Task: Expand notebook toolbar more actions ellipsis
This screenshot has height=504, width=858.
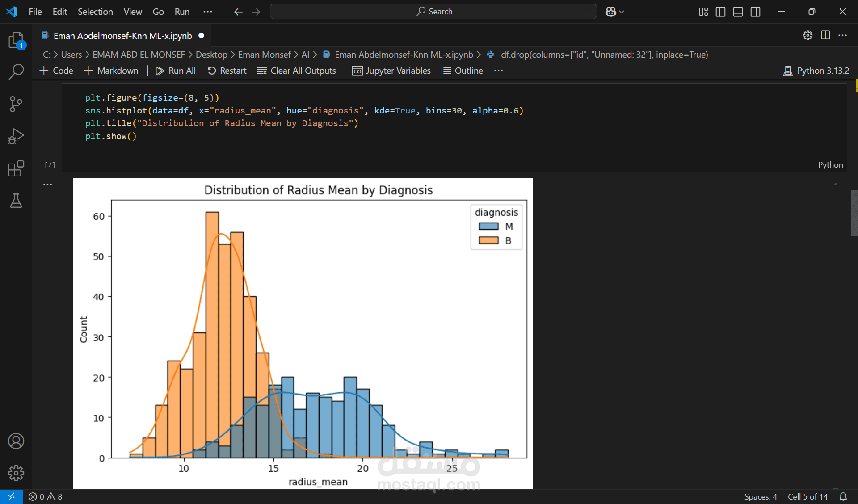Action: [x=498, y=71]
